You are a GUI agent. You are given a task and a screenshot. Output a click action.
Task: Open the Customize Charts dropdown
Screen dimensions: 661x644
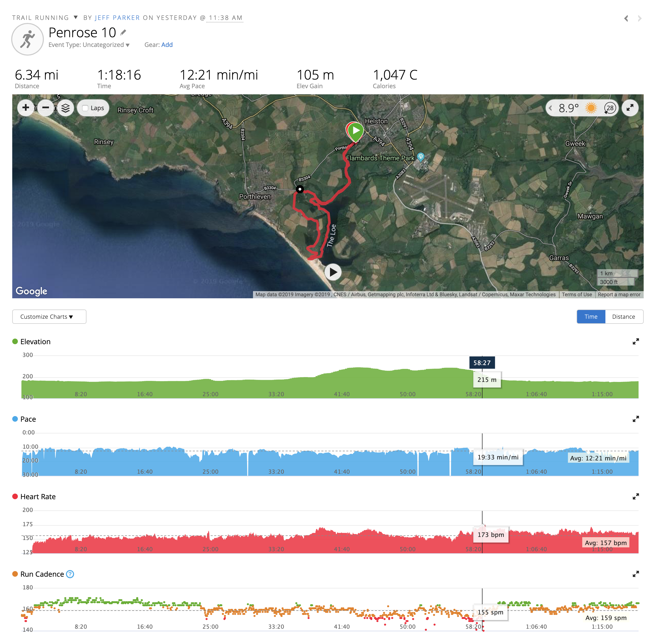(x=49, y=317)
